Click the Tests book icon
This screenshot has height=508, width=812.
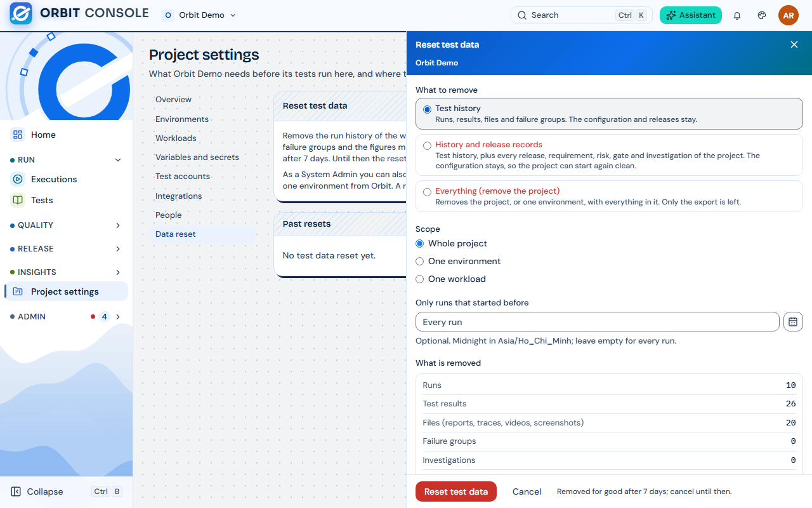coord(18,200)
